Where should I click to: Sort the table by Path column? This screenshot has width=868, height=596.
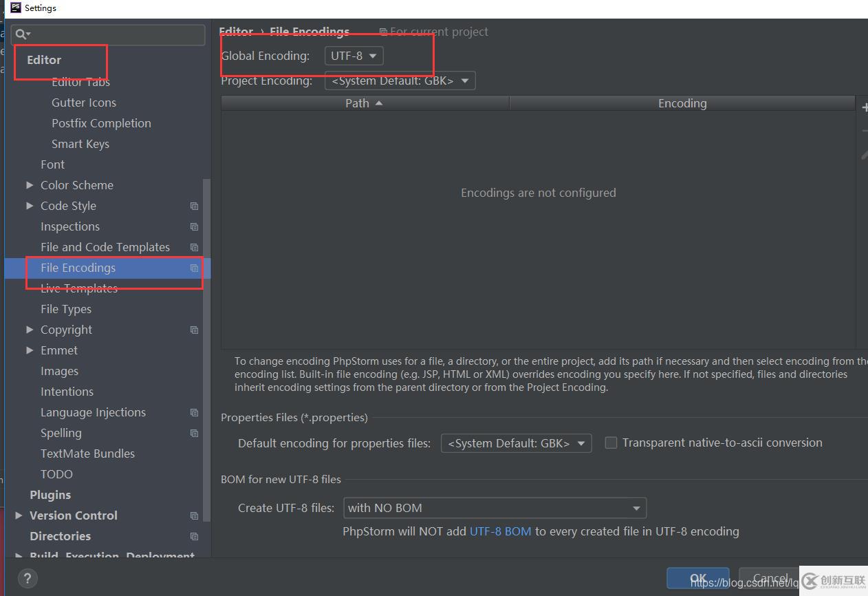365,103
